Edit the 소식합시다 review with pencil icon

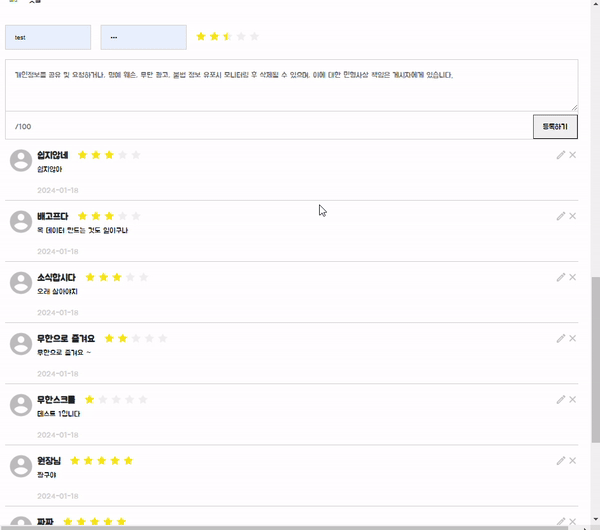click(x=561, y=277)
